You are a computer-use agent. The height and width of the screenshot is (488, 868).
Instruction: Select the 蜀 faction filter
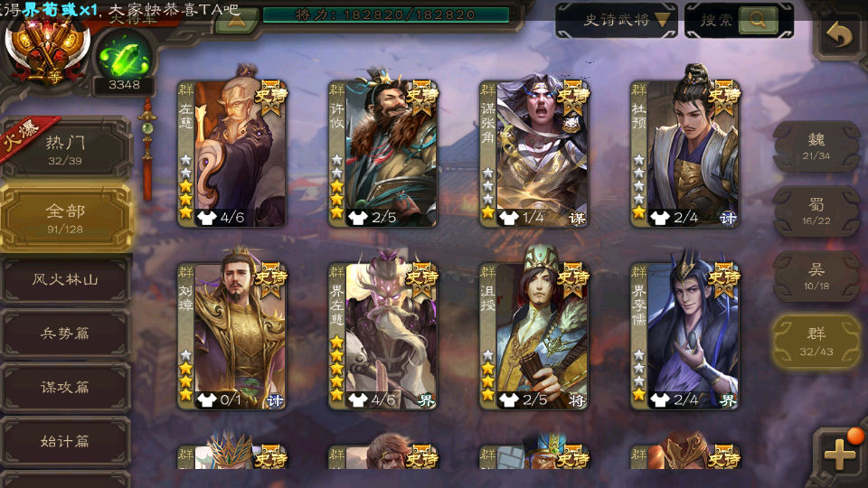816,211
